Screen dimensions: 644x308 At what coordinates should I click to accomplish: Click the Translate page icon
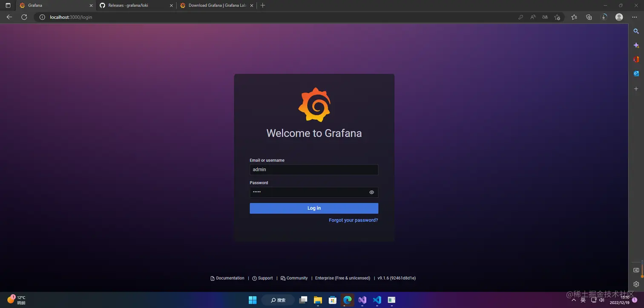tap(545, 17)
